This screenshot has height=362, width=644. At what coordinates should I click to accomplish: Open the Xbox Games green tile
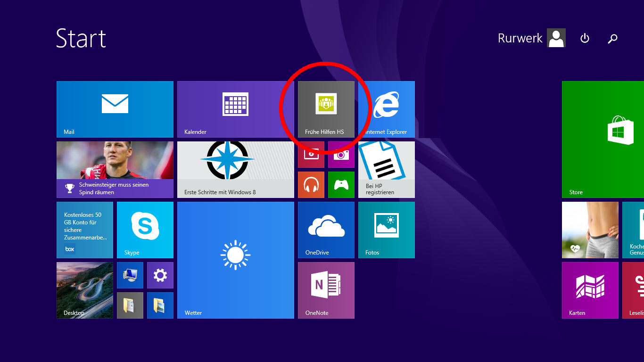click(341, 185)
